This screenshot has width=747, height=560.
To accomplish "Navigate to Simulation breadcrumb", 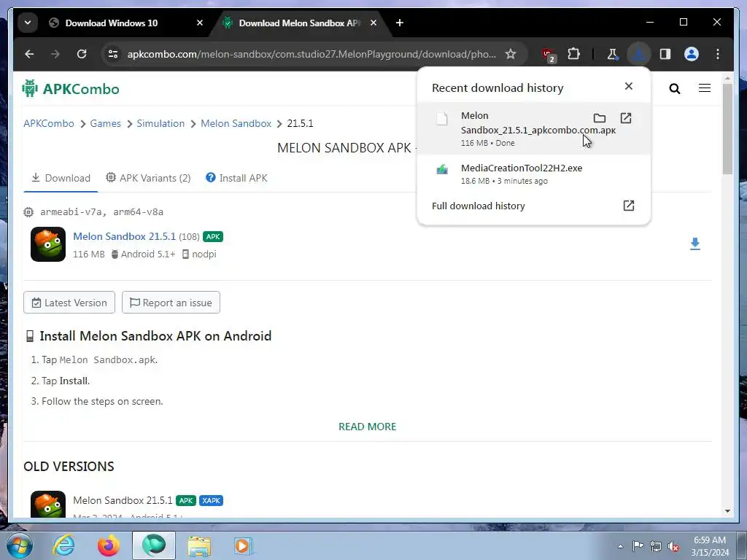I will [160, 123].
